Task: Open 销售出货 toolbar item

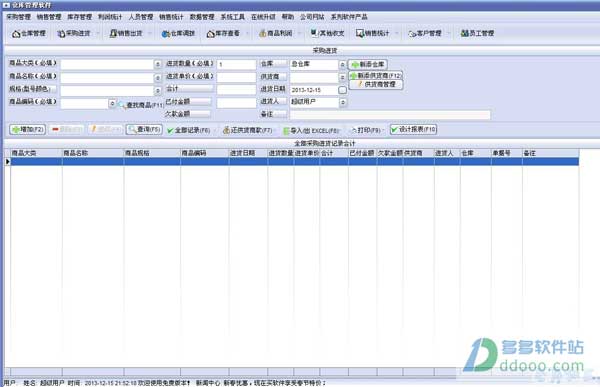Action: point(126,34)
